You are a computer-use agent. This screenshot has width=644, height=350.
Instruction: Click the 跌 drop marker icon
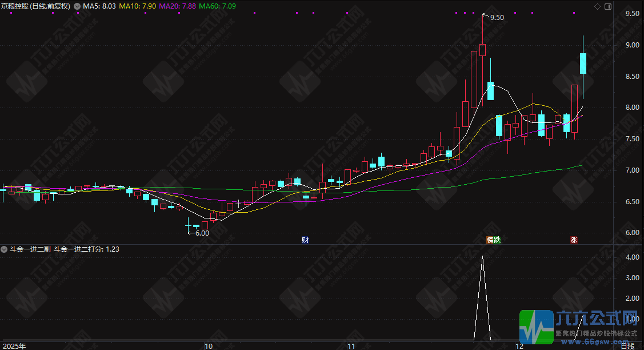click(497, 240)
